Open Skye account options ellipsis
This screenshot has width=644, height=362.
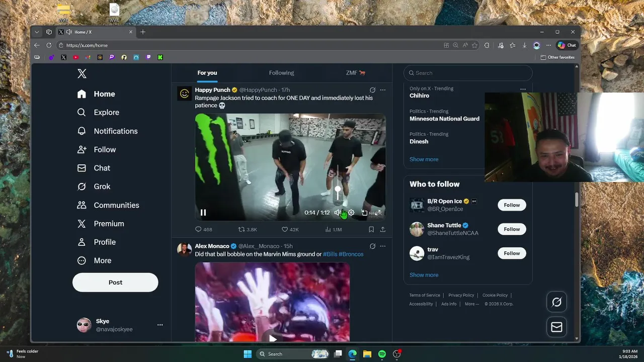[160, 325]
